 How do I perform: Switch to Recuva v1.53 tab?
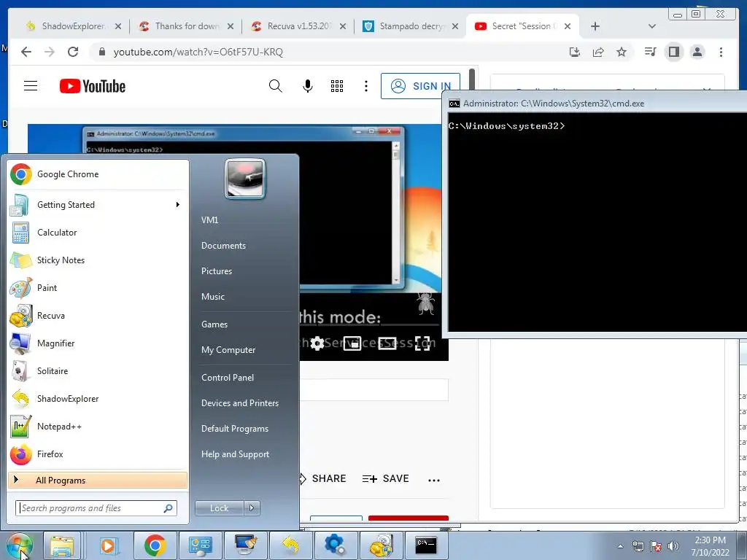pyautogui.click(x=298, y=26)
